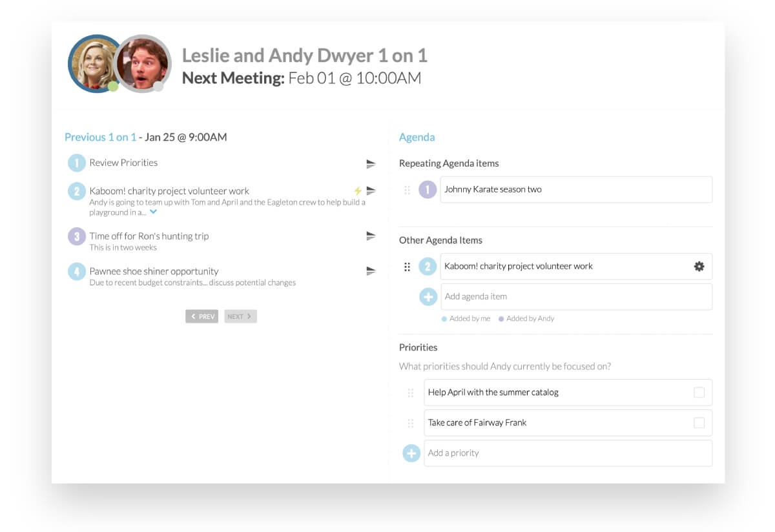Toggle the flag on Kaboom charity project item
Viewport: 775px width, 532px height.
pyautogui.click(x=371, y=190)
